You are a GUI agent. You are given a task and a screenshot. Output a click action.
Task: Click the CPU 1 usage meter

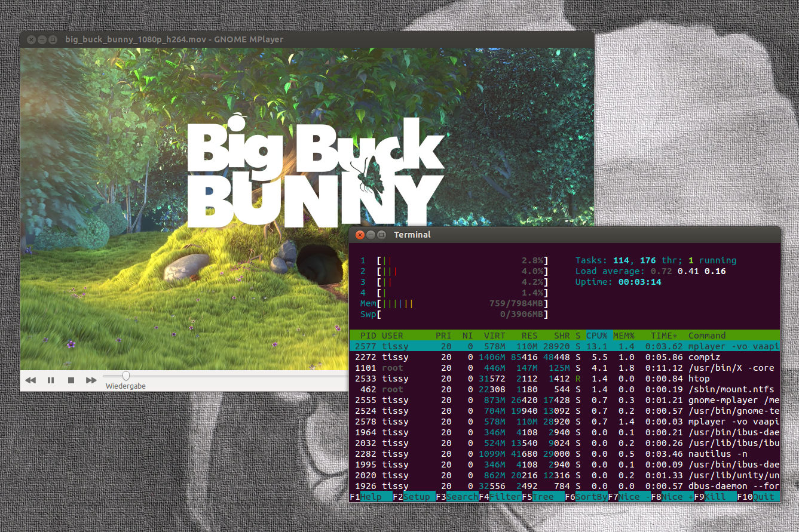tap(454, 260)
